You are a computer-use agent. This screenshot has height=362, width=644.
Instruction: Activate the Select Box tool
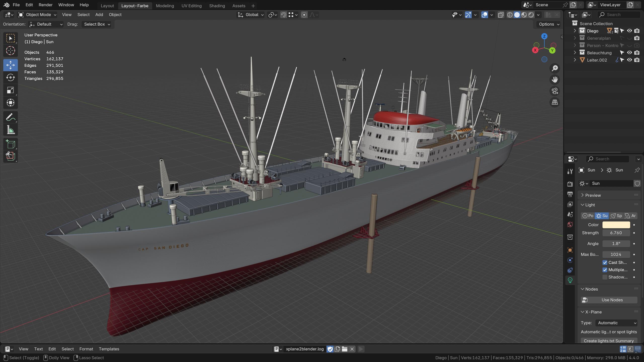pyautogui.click(x=10, y=38)
